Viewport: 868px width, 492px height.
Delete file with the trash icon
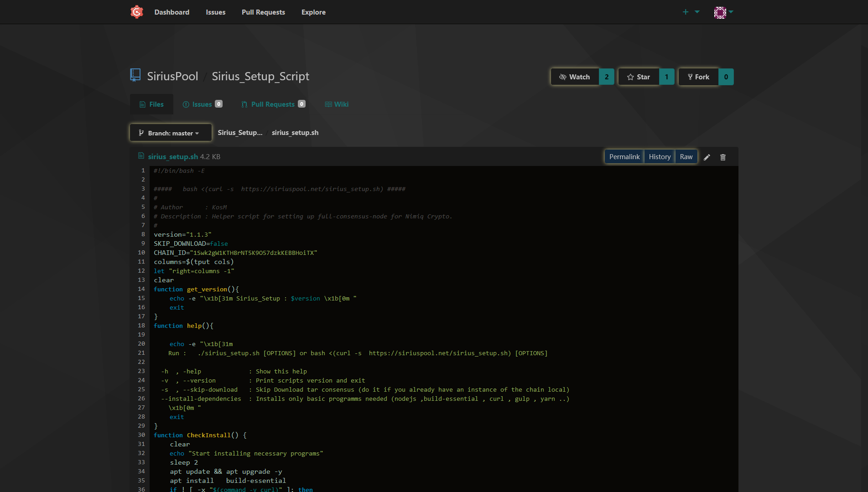point(723,157)
